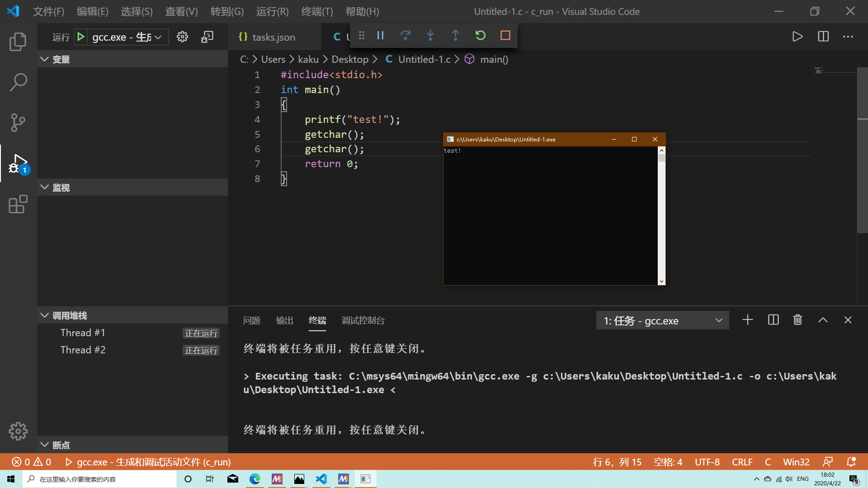Stop debugging with the red square icon
The image size is (868, 488).
[505, 35]
